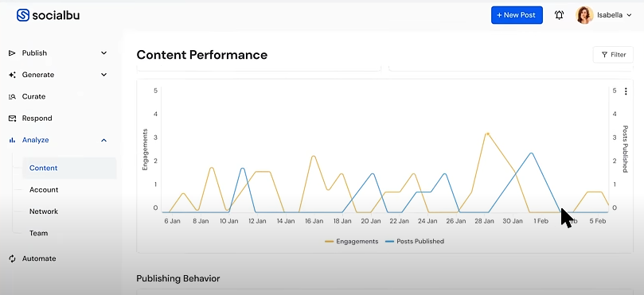Viewport: 644px width, 295px height.
Task: Click the Publishing Behavior heading
Action: (178, 278)
